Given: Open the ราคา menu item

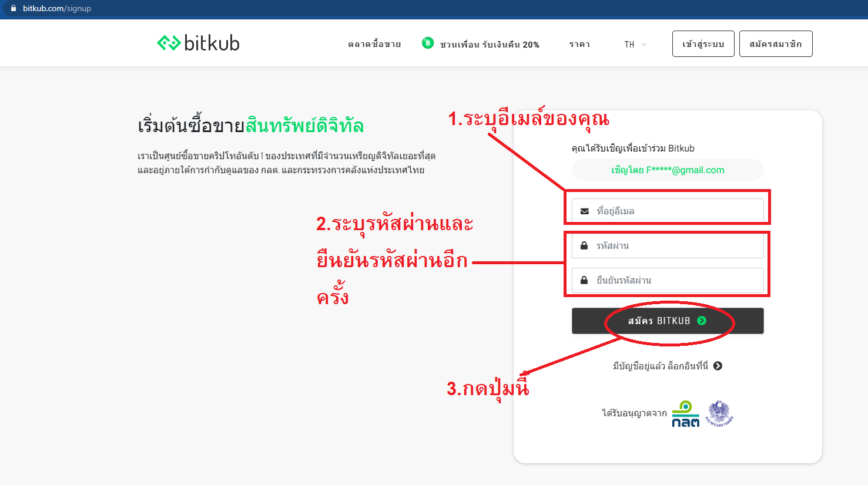Looking at the screenshot, I should tap(579, 45).
